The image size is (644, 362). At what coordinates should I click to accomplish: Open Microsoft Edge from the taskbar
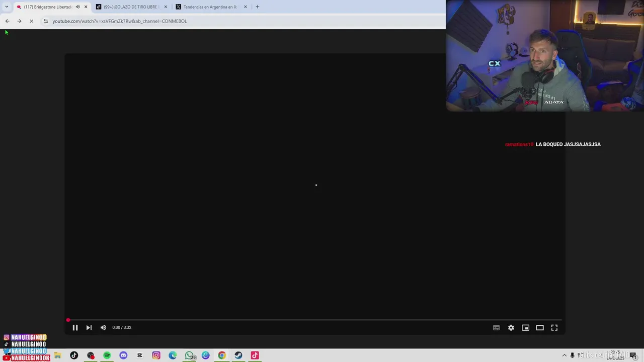pos(173,355)
